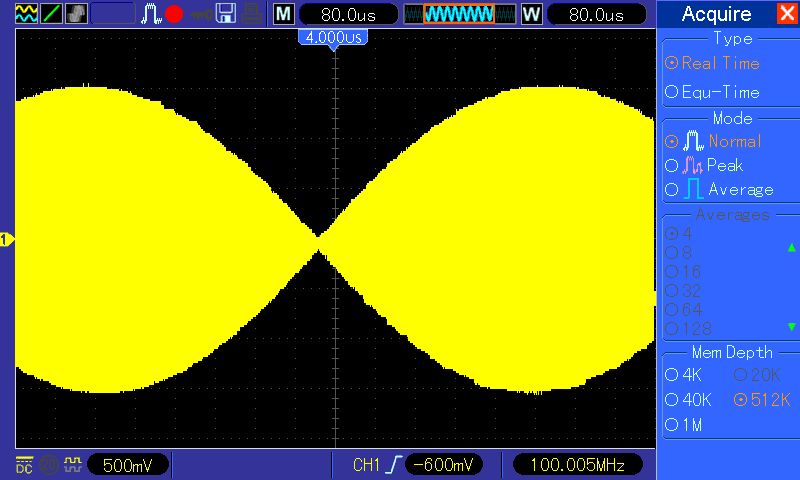Image resolution: width=800 pixels, height=480 pixels.
Task: Select 32 averages option
Action: (683, 291)
